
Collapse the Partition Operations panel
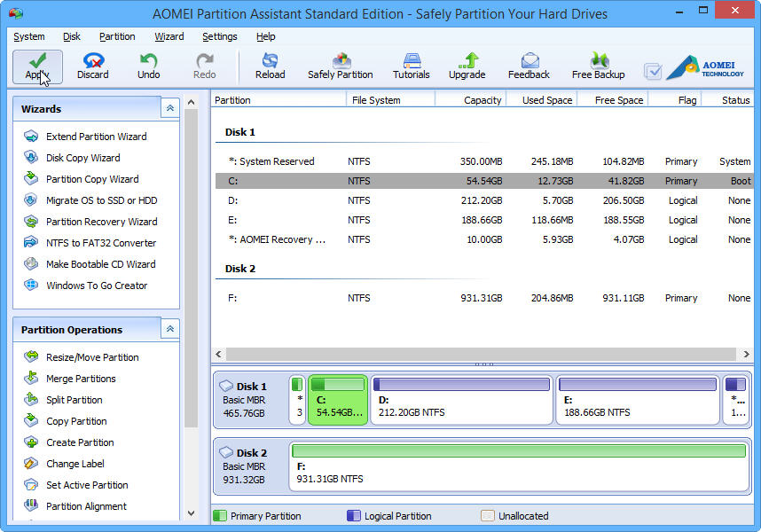coord(170,329)
